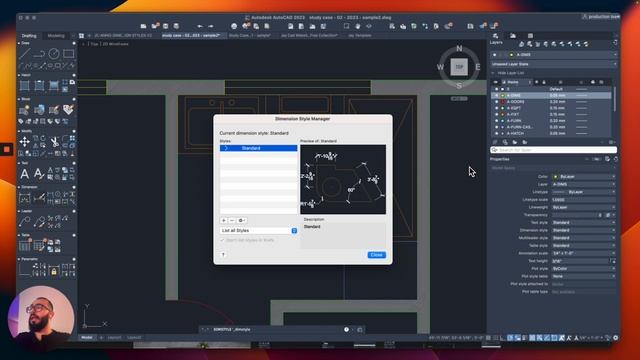Viewport: 640px width, 360px height.
Task: Open the Linetype dropdown in Properties
Action: point(583,192)
